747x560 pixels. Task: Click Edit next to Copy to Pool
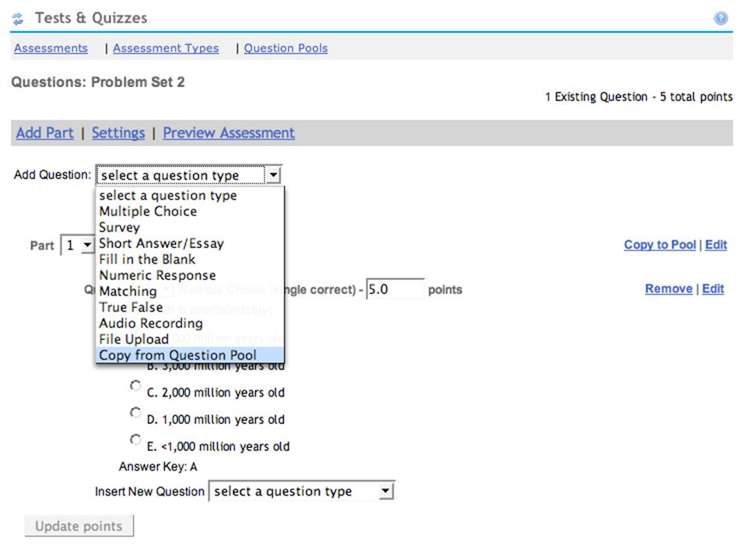[716, 245]
